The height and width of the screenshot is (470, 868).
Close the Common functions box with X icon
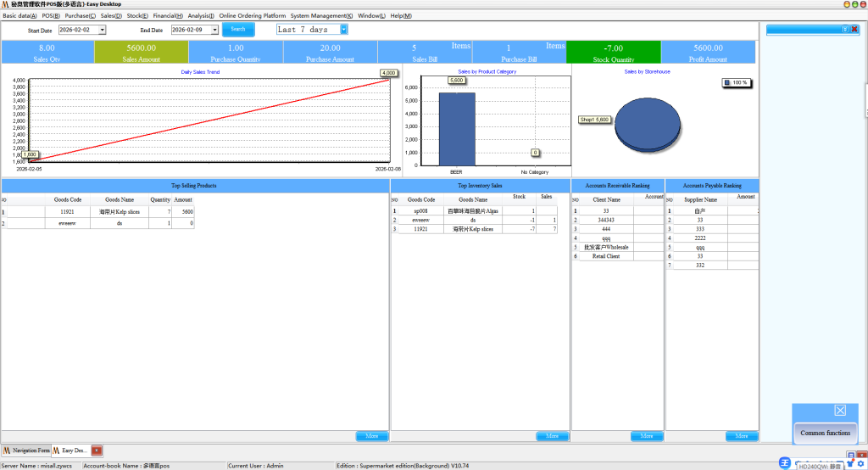[x=840, y=411]
